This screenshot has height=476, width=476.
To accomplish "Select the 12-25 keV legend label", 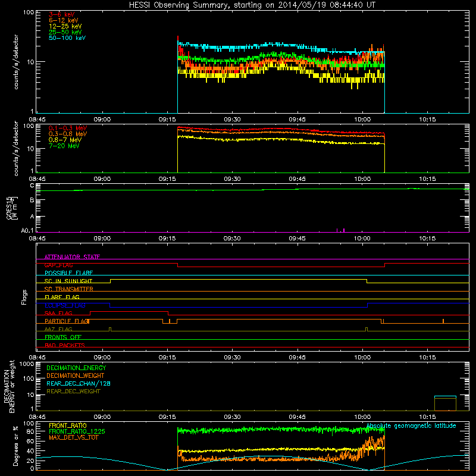I will pyautogui.click(x=65, y=26).
